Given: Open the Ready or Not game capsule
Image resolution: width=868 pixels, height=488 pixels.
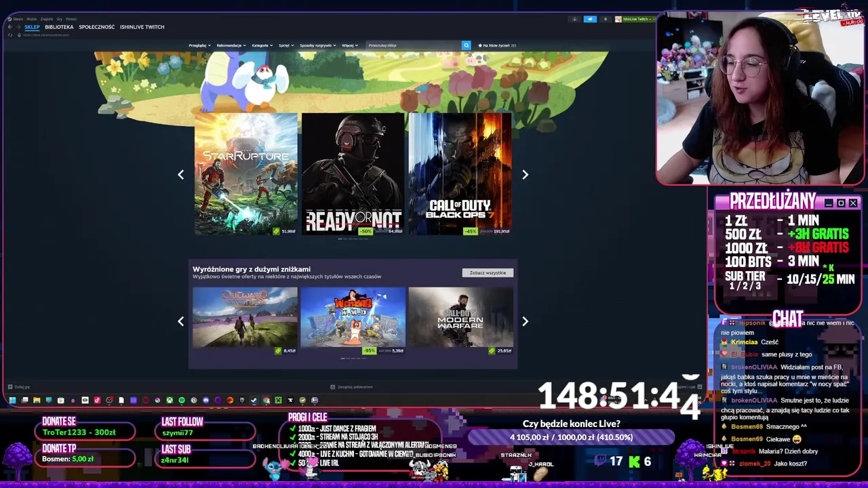Looking at the screenshot, I should (x=353, y=174).
